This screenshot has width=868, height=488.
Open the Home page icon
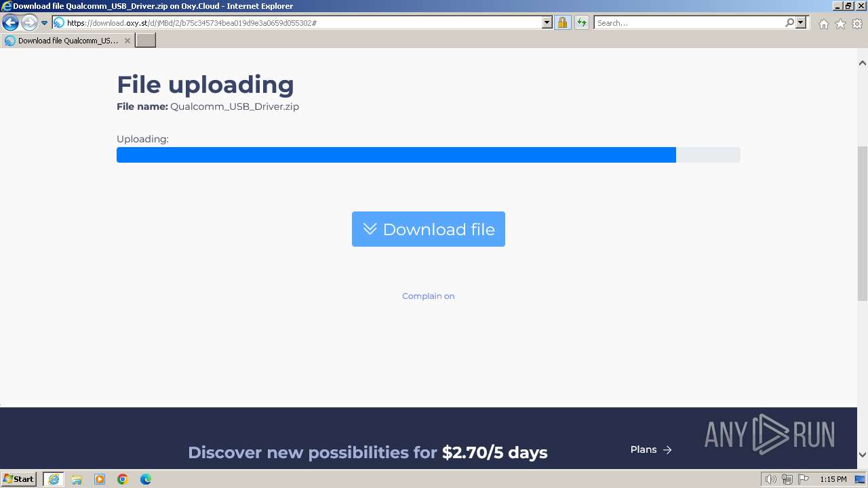pos(823,24)
